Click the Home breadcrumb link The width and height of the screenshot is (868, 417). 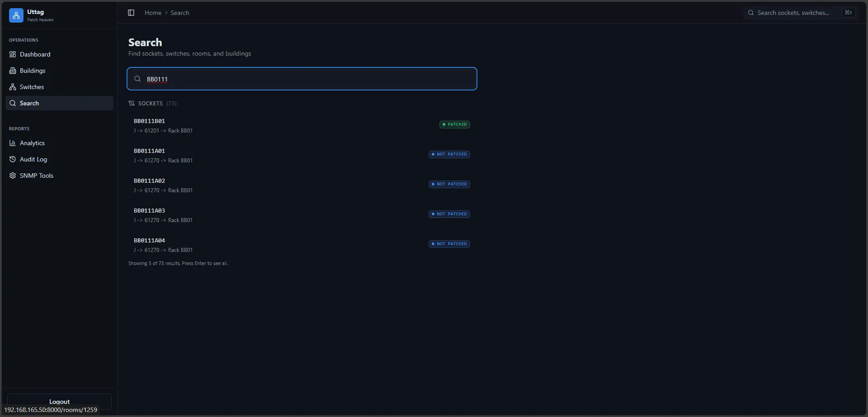pyautogui.click(x=153, y=13)
